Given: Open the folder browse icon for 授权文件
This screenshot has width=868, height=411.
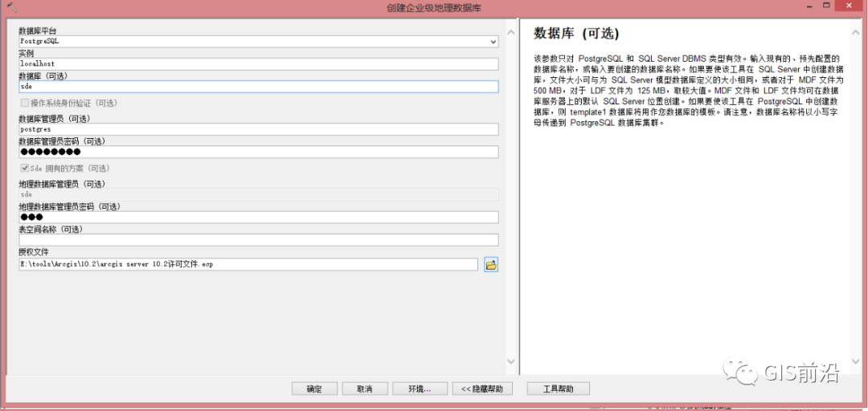Looking at the screenshot, I should click(491, 264).
